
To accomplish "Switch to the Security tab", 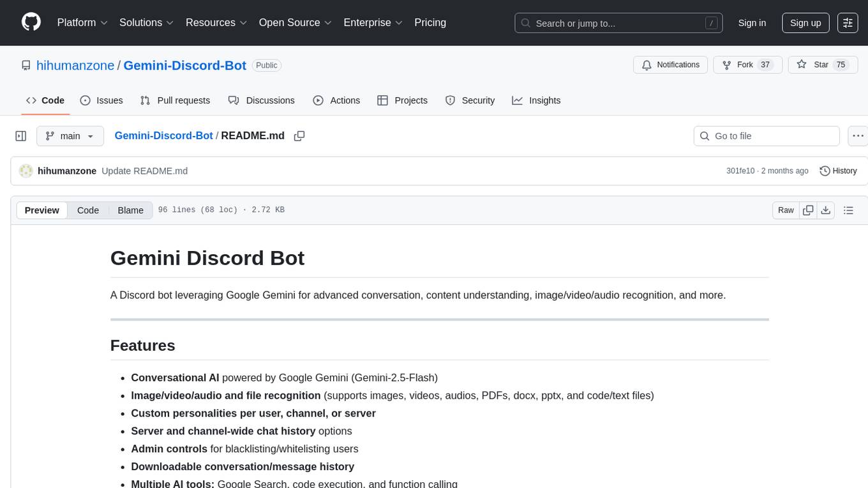I will pos(470,100).
